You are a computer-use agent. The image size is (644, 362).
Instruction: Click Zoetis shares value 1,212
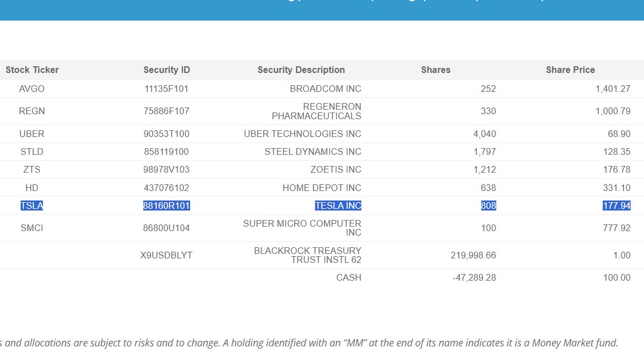coord(485,169)
